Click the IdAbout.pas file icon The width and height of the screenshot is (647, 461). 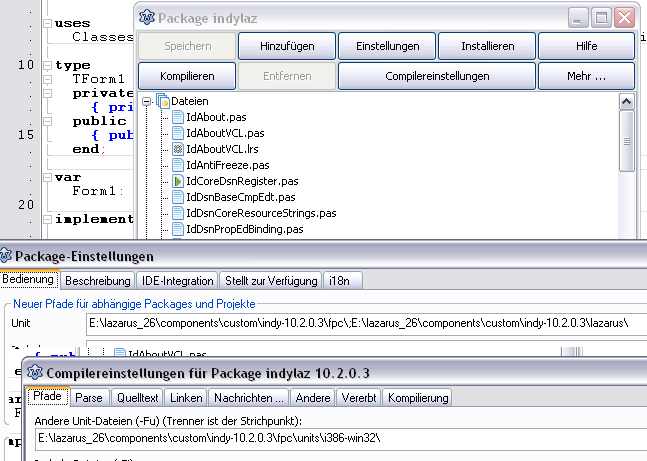pyautogui.click(x=178, y=117)
